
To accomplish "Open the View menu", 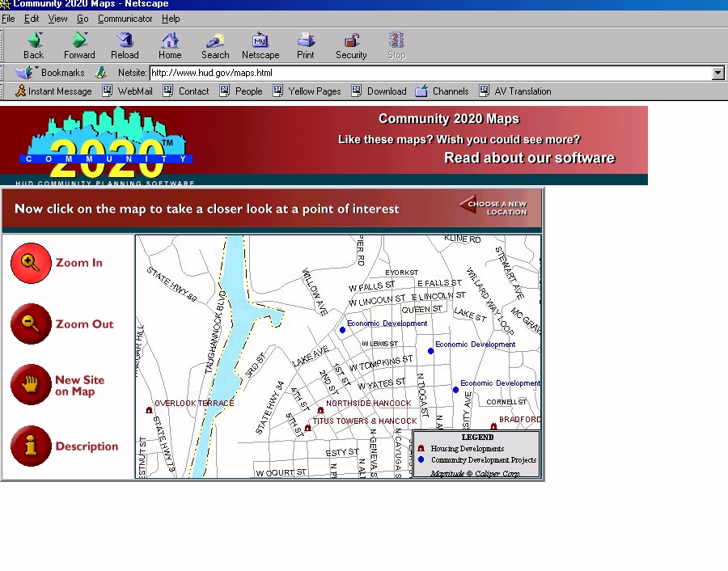I will click(58, 19).
